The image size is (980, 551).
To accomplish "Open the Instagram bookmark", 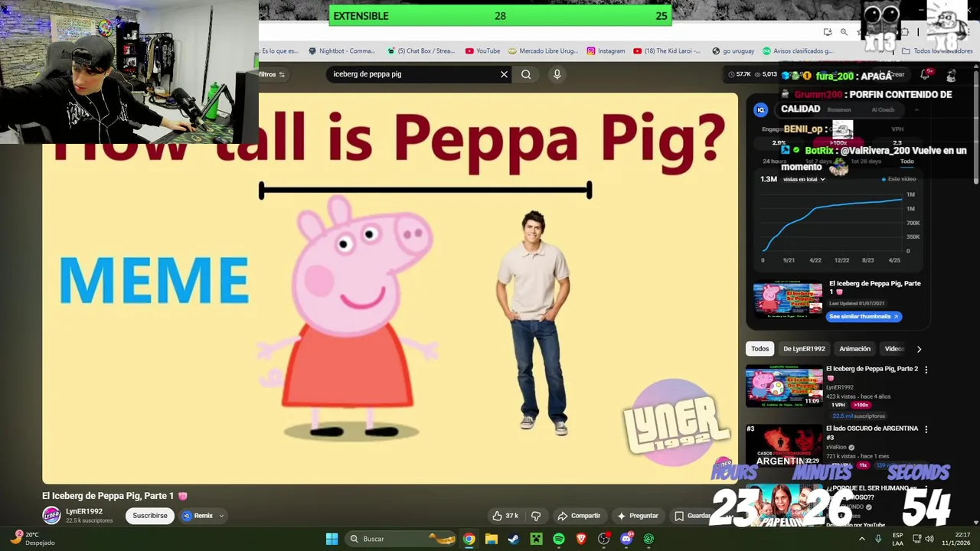I will tap(606, 51).
